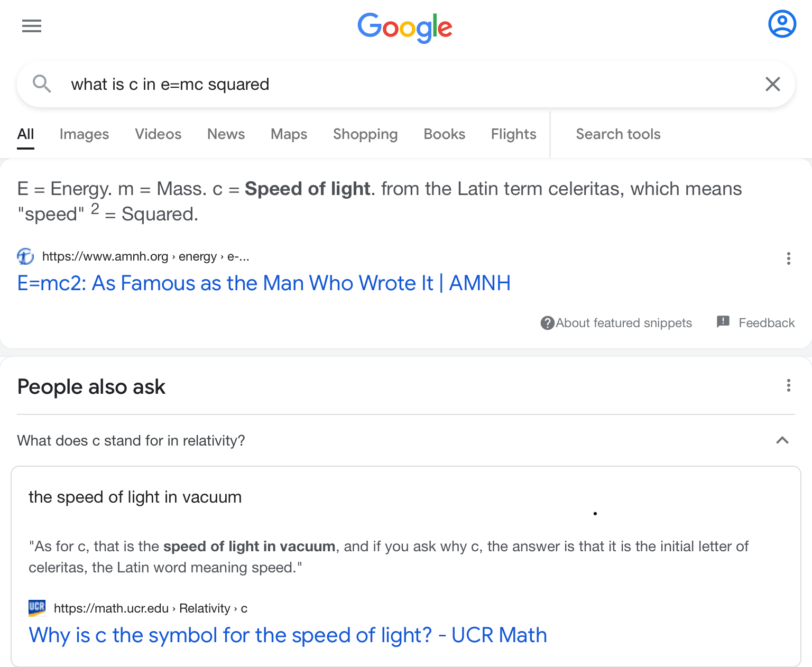The image size is (812, 667).
Task: Collapse "What does c stand for" question
Action: click(x=131, y=441)
